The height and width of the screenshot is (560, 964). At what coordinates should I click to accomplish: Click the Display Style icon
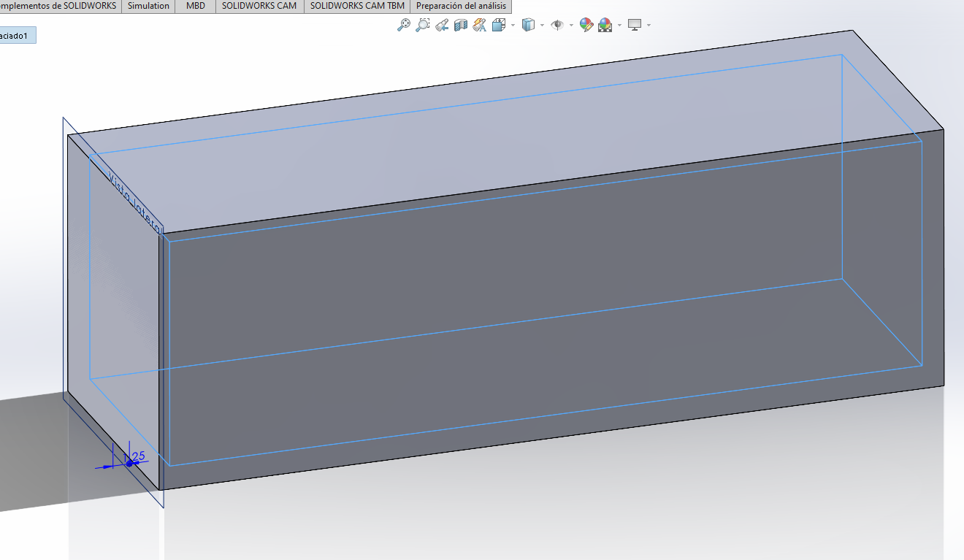click(x=528, y=25)
